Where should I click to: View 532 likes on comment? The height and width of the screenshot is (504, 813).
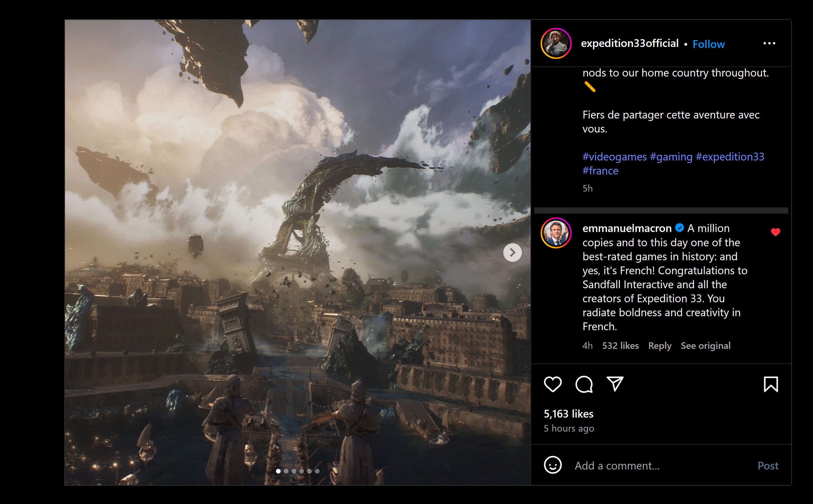point(620,346)
